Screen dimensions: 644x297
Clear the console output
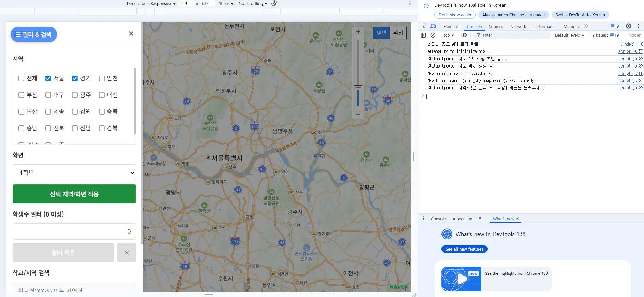pyautogui.click(x=433, y=35)
